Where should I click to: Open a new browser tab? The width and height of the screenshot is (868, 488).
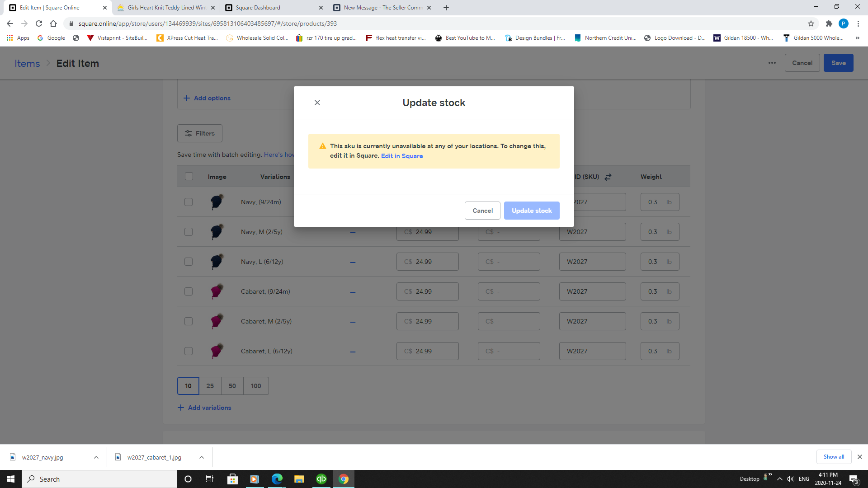pos(446,8)
